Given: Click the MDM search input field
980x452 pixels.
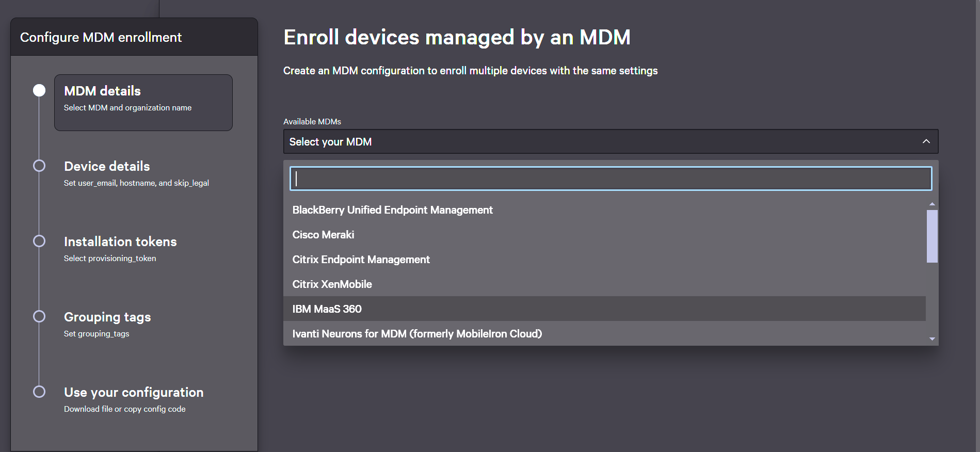Looking at the screenshot, I should click(611, 179).
